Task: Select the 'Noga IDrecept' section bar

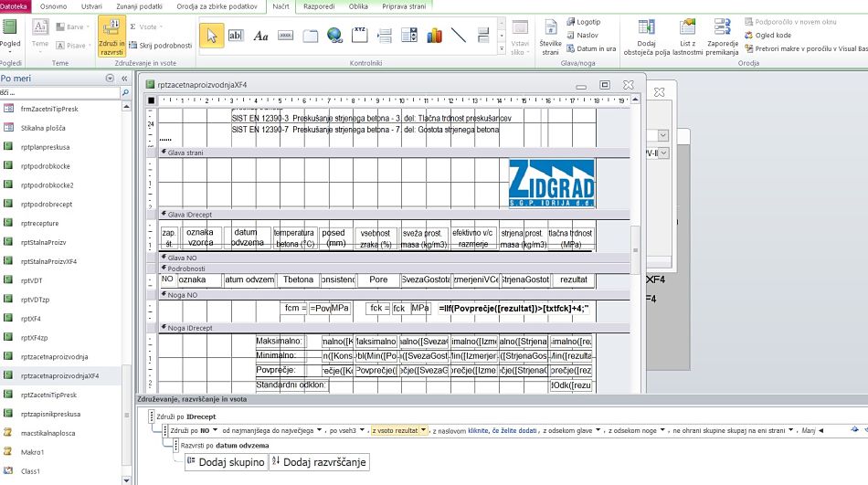Action: (394, 328)
